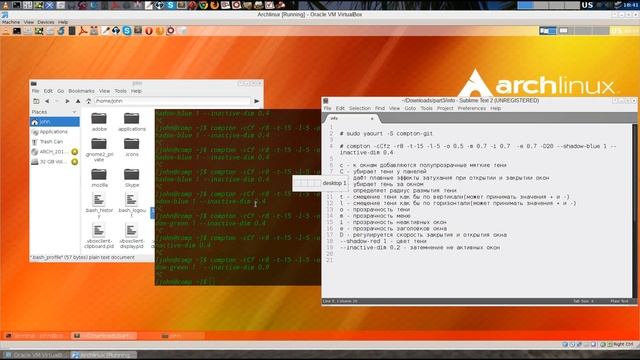Open VirtualBox Devices menu

click(46, 22)
